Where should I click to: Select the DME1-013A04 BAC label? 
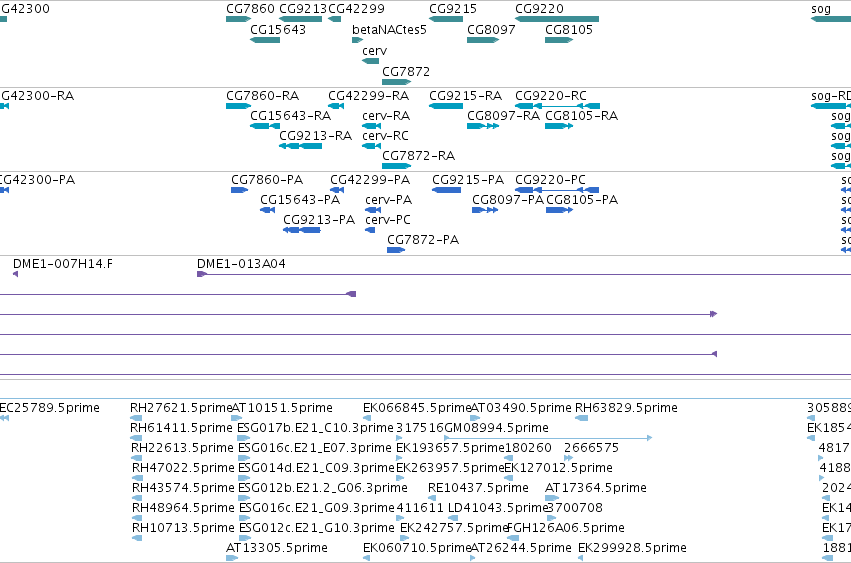241,264
